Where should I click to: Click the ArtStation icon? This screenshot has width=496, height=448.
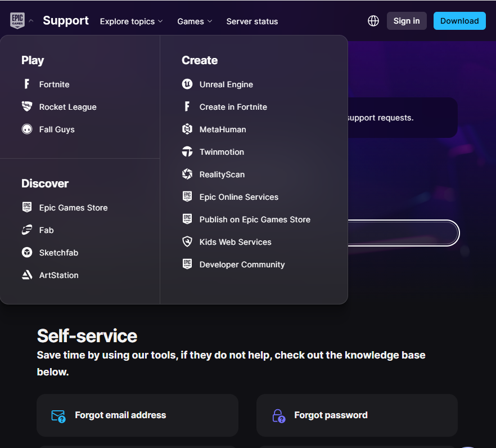coord(27,275)
